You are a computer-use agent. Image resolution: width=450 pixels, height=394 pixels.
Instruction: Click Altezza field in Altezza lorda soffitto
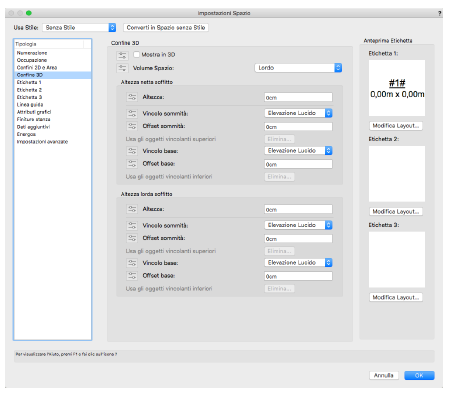click(298, 209)
